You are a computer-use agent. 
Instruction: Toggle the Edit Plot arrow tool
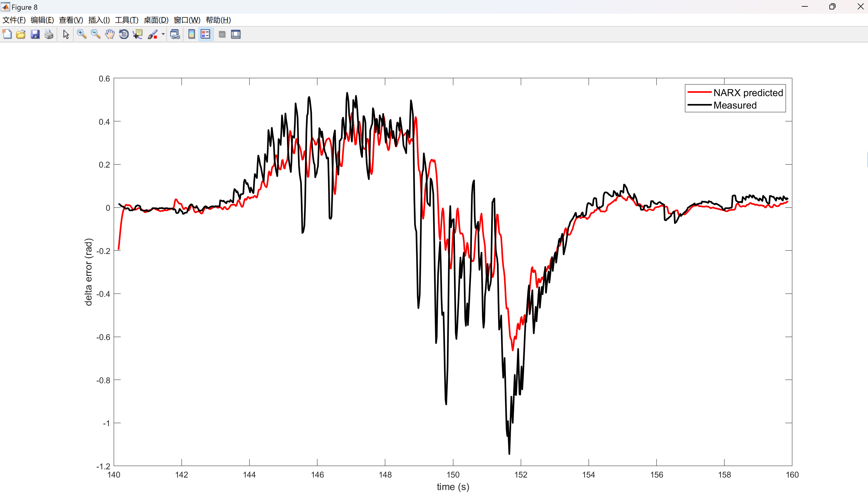point(66,34)
